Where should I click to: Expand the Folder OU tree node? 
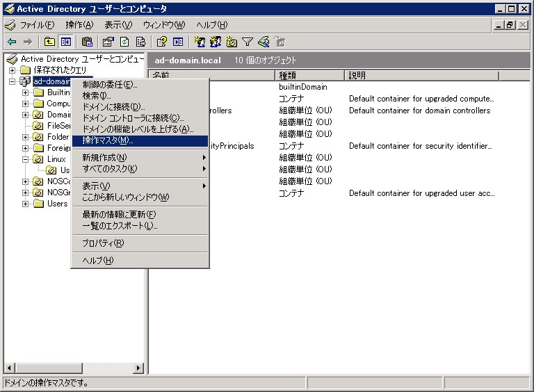point(26,137)
